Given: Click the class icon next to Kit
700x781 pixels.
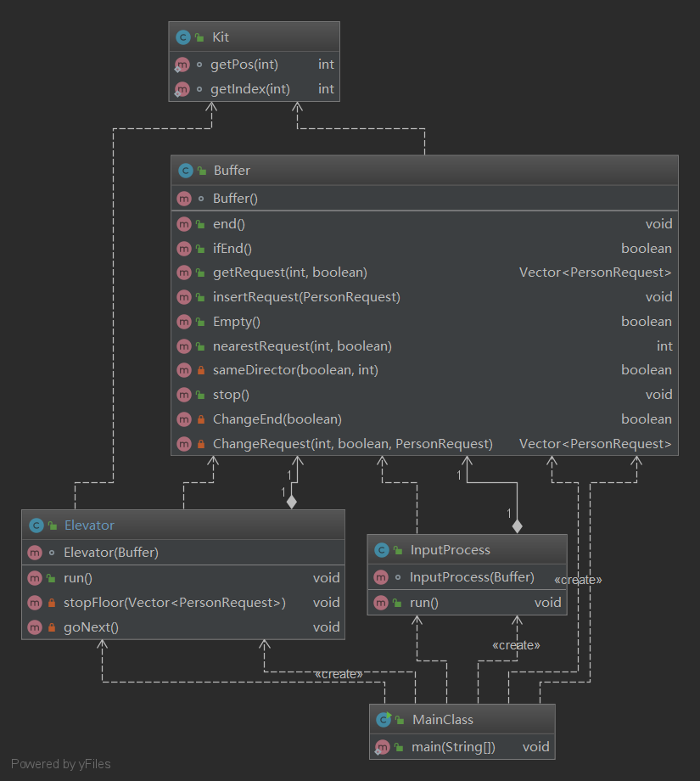Looking at the screenshot, I should (183, 37).
